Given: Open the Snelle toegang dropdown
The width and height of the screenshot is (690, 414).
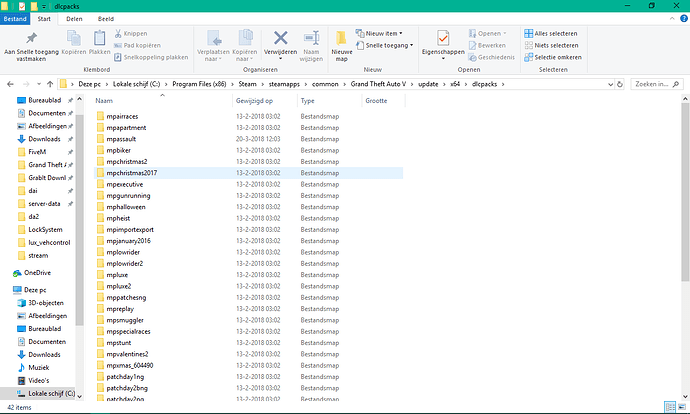Looking at the screenshot, I should pyautogui.click(x=385, y=45).
